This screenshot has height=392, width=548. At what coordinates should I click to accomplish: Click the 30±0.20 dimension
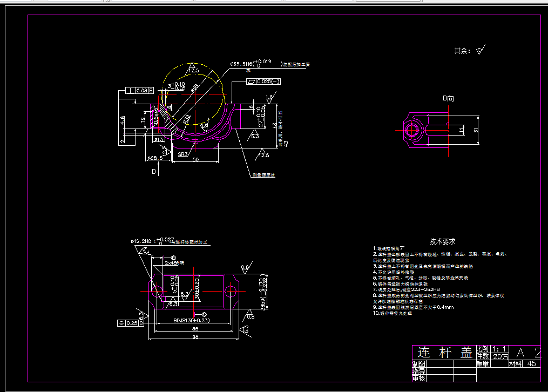(x=197, y=289)
